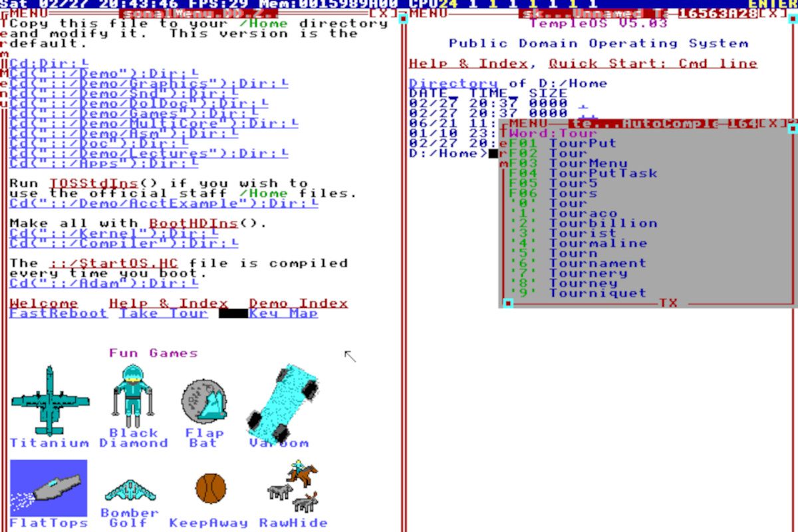798x532 pixels.
Task: Run the Cd Demo/AcctExample Dir macro
Action: tap(164, 203)
